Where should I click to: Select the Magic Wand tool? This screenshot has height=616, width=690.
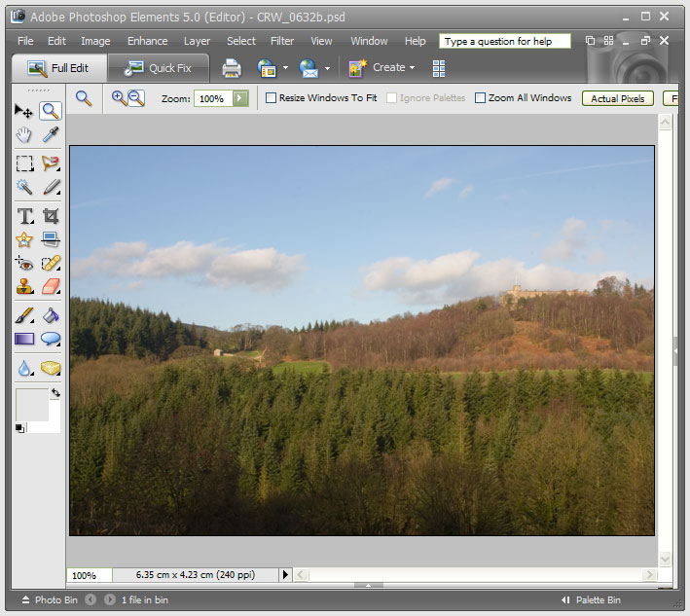(24, 187)
